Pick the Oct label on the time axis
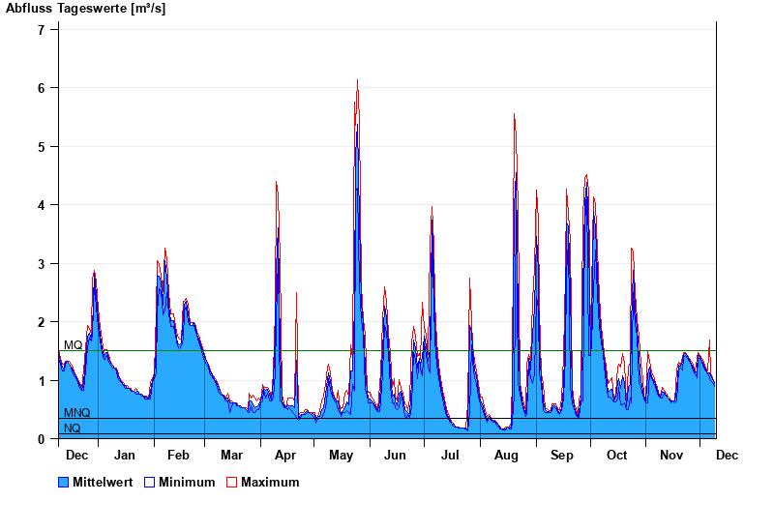774x532 pixels. click(x=616, y=455)
